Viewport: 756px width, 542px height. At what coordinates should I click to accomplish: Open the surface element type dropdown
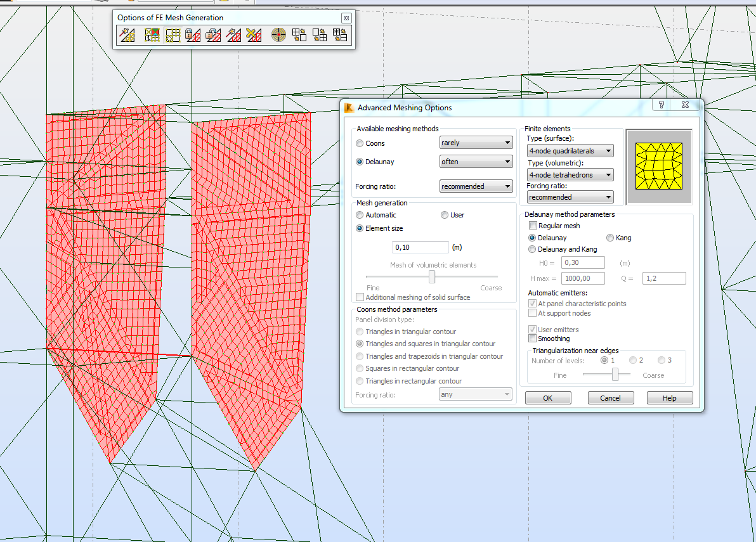coord(569,150)
